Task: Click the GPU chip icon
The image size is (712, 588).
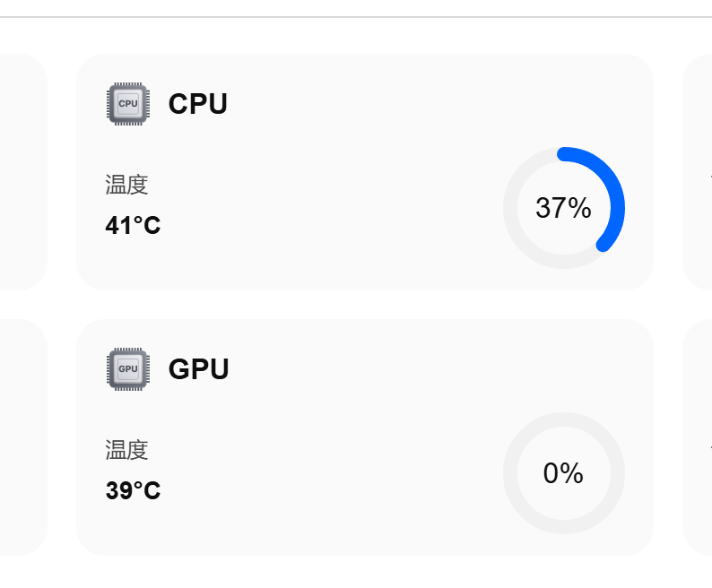Action: point(128,369)
